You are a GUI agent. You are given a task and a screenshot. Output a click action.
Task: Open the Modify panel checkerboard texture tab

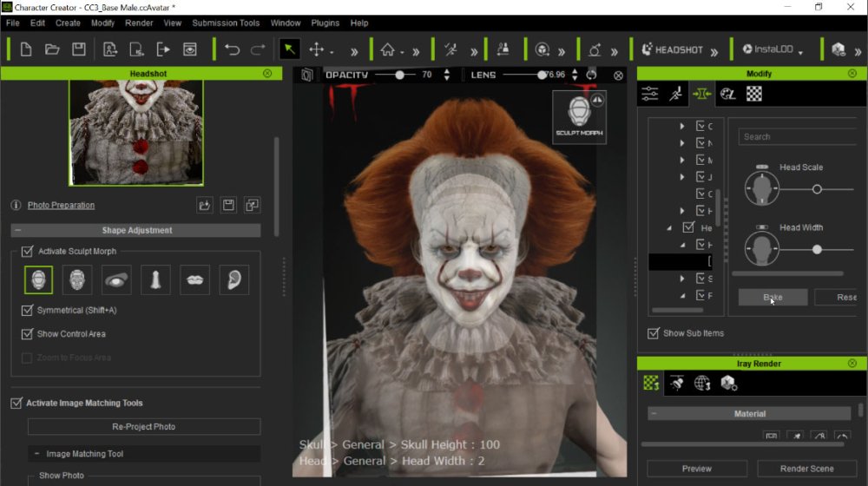point(754,94)
